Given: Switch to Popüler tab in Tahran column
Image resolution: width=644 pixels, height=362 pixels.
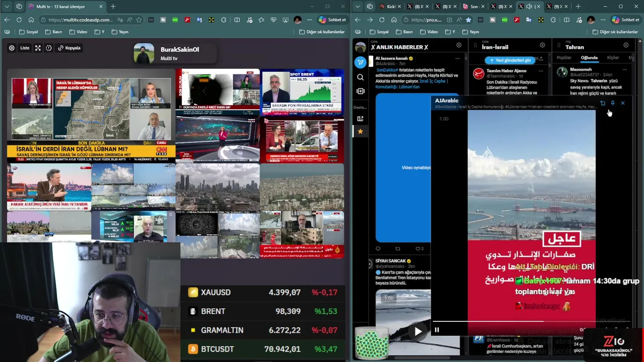Looking at the screenshot, I should (x=564, y=58).
